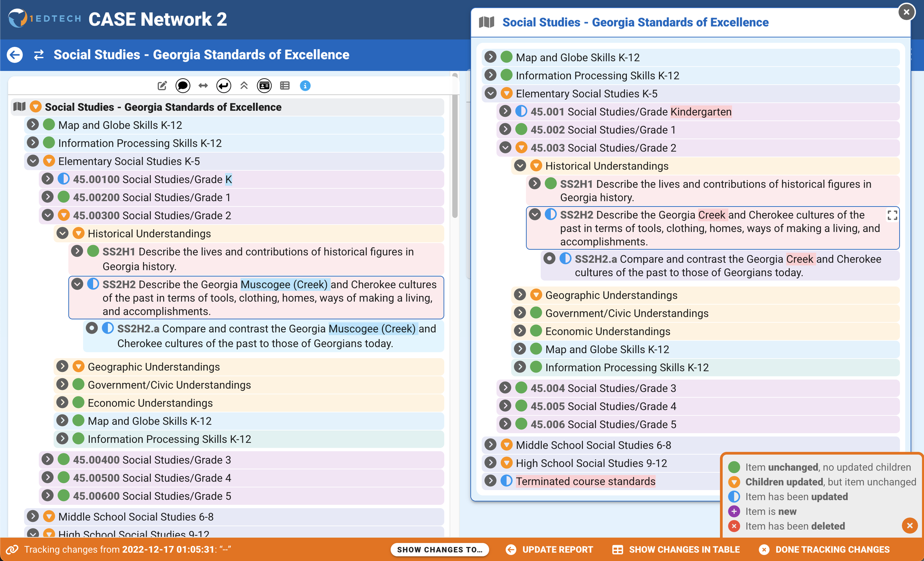The height and width of the screenshot is (561, 924).
Task: Click the book icon beside left tree root
Action: [19, 107]
